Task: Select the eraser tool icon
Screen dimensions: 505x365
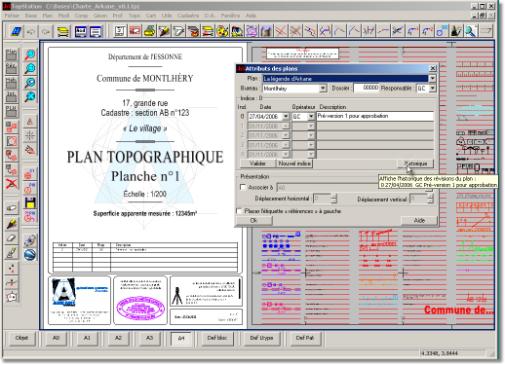Action: point(11,238)
